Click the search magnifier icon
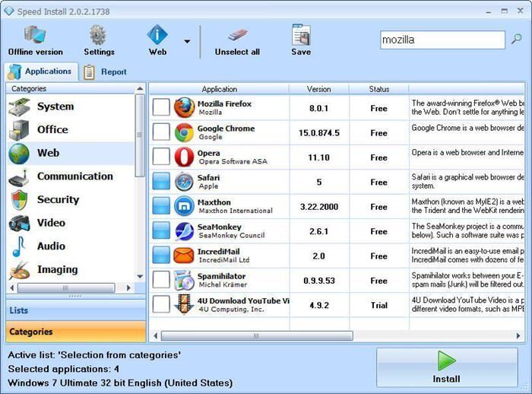Viewport: 532px width, 394px height. (x=517, y=40)
